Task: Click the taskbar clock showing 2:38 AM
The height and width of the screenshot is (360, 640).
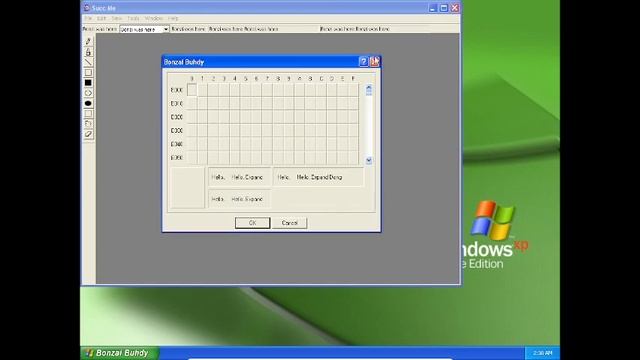Action: [x=542, y=353]
